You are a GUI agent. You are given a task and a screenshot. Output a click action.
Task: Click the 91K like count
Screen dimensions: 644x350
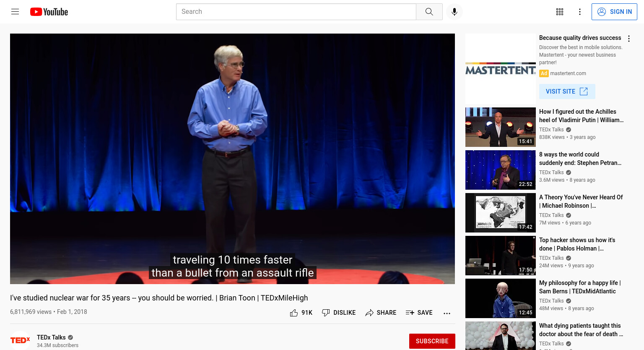[307, 313]
